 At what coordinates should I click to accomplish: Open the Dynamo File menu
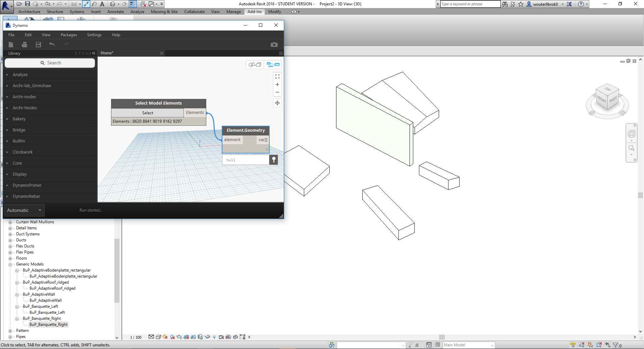[x=11, y=35]
